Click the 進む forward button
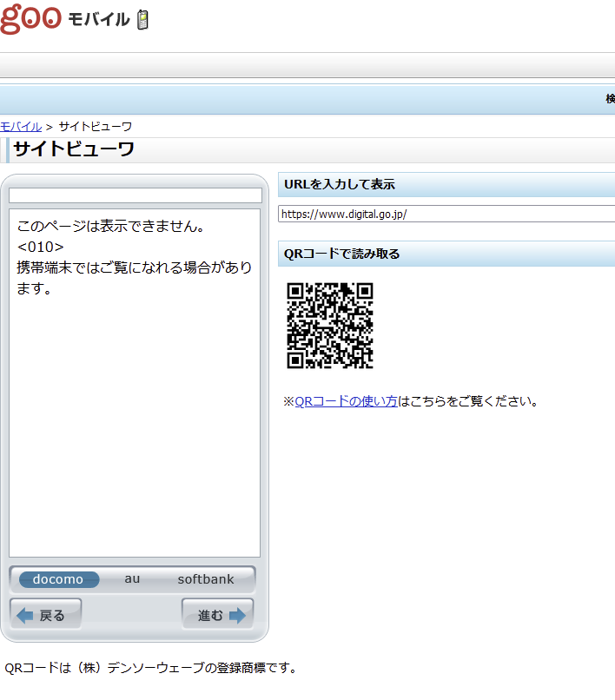Image resolution: width=615 pixels, height=700 pixels. click(217, 615)
